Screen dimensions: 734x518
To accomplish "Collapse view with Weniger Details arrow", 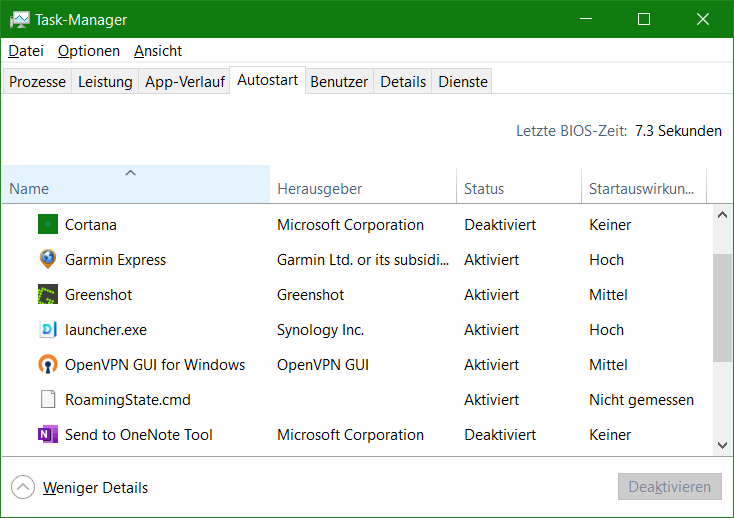I will click(23, 487).
